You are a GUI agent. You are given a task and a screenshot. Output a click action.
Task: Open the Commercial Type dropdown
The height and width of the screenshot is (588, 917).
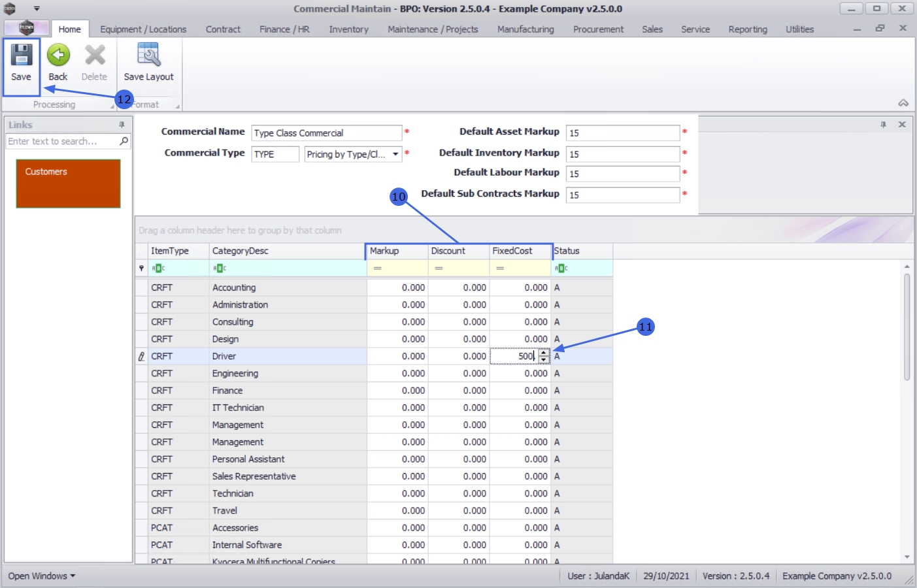[x=395, y=154]
